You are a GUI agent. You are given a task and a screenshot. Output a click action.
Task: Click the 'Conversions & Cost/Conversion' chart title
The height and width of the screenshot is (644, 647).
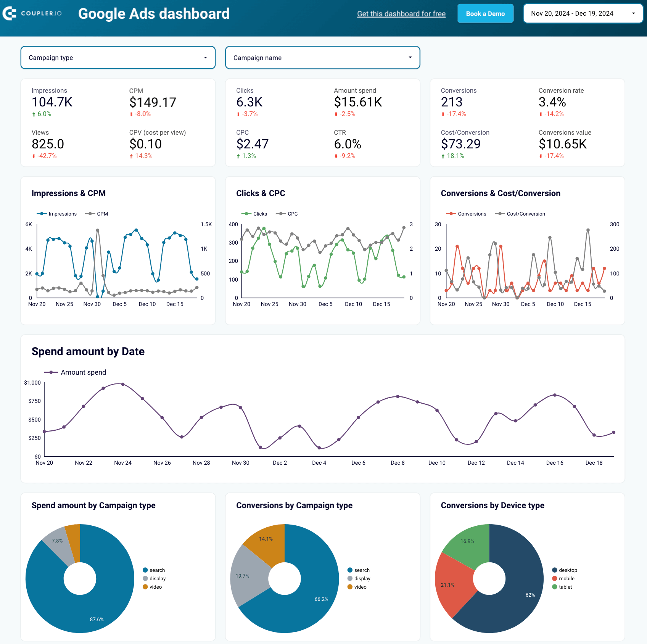click(x=501, y=193)
